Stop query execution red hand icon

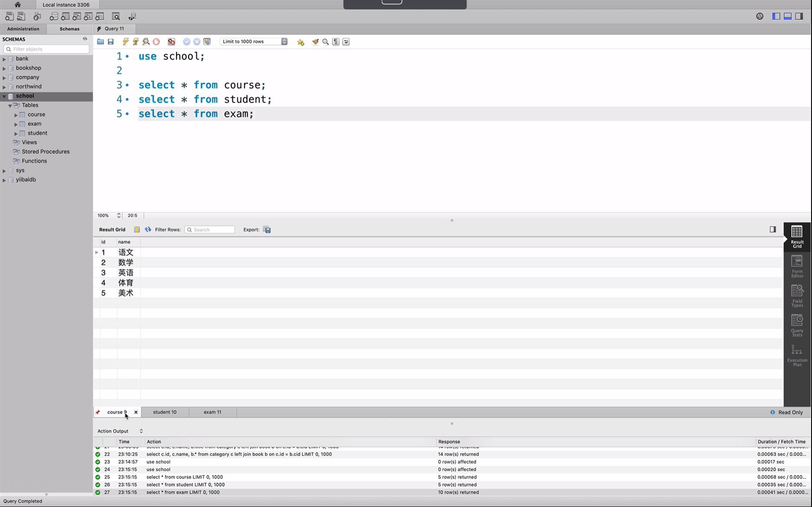tap(156, 42)
